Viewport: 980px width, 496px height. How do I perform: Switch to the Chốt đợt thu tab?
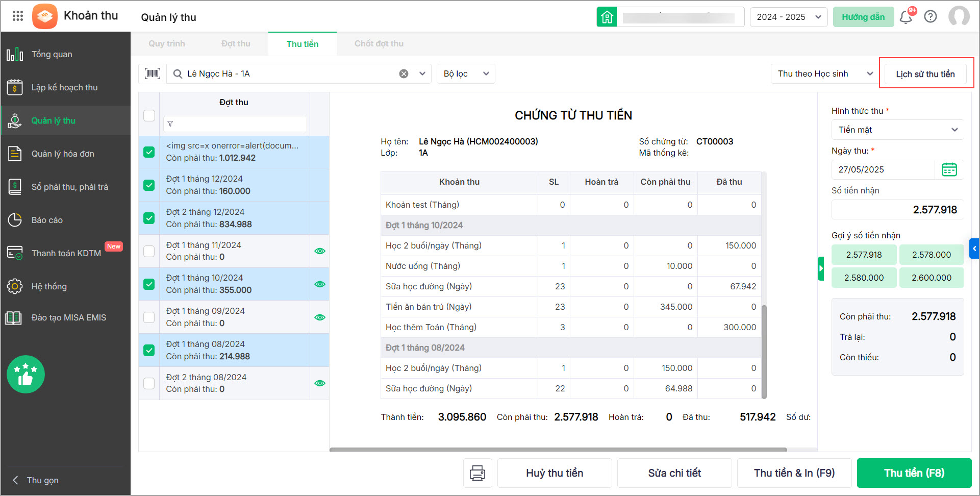379,44
